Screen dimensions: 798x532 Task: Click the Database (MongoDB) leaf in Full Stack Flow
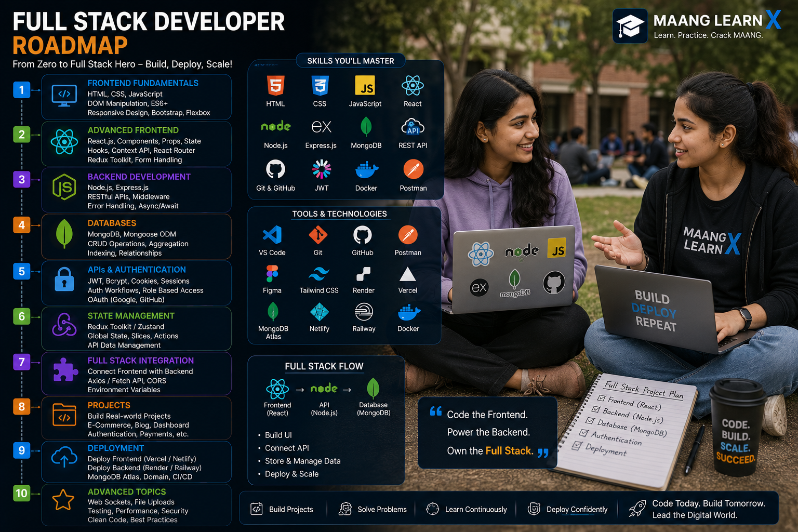[x=373, y=389]
